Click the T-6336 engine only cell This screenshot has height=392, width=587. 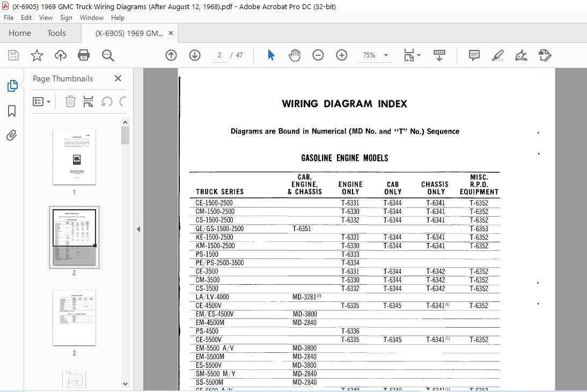pyautogui.click(x=350, y=331)
